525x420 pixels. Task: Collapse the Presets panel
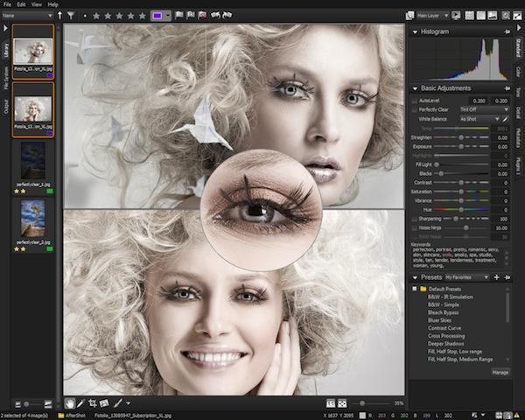click(x=415, y=277)
